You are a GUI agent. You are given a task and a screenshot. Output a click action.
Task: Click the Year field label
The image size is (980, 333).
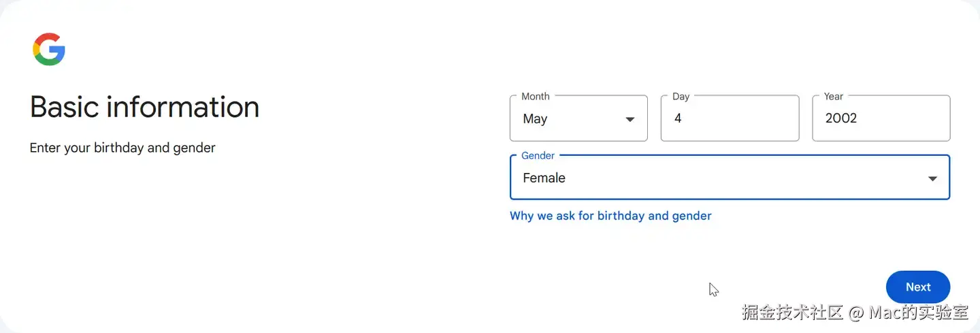833,97
